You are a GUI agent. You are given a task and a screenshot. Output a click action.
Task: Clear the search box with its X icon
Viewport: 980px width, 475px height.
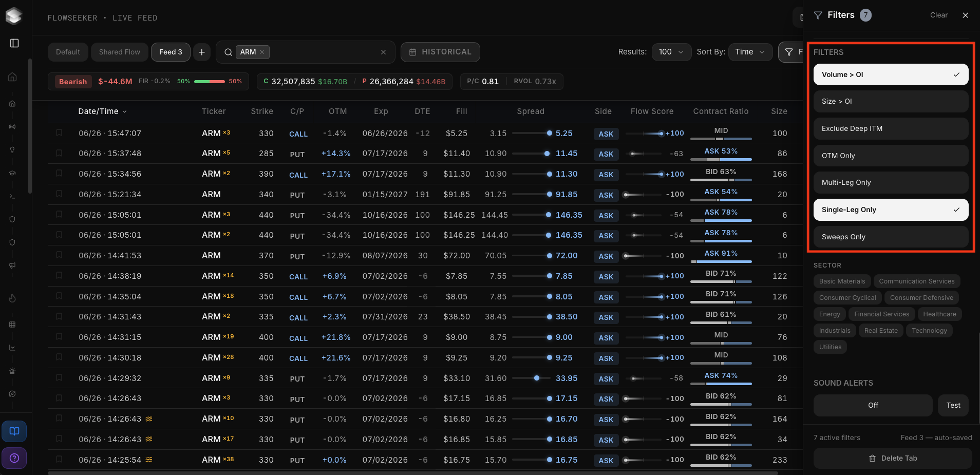(x=383, y=52)
